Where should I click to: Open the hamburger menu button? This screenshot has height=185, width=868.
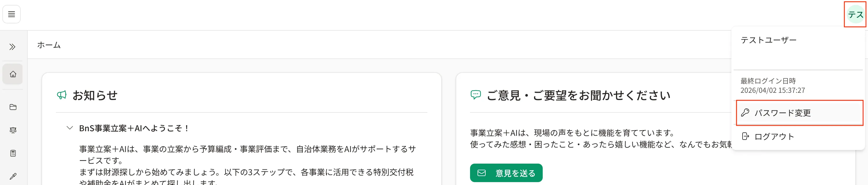[x=12, y=14]
